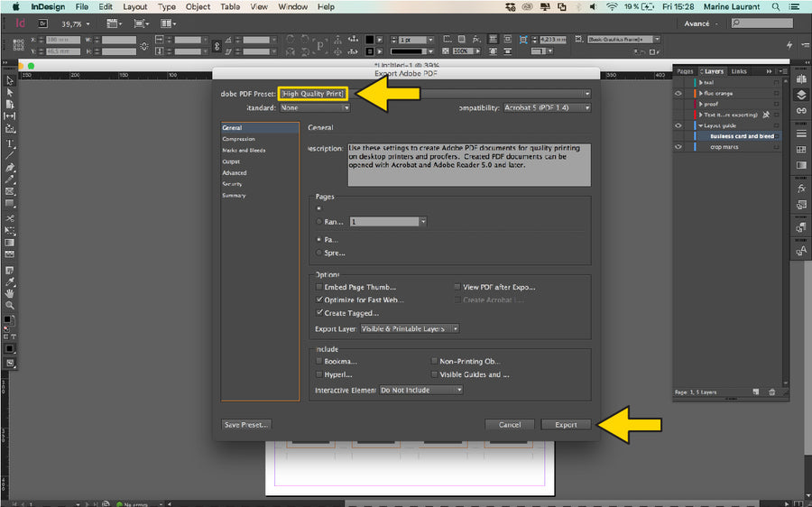
Task: Select the Selection tool (black arrow)
Action: pyautogui.click(x=9, y=81)
